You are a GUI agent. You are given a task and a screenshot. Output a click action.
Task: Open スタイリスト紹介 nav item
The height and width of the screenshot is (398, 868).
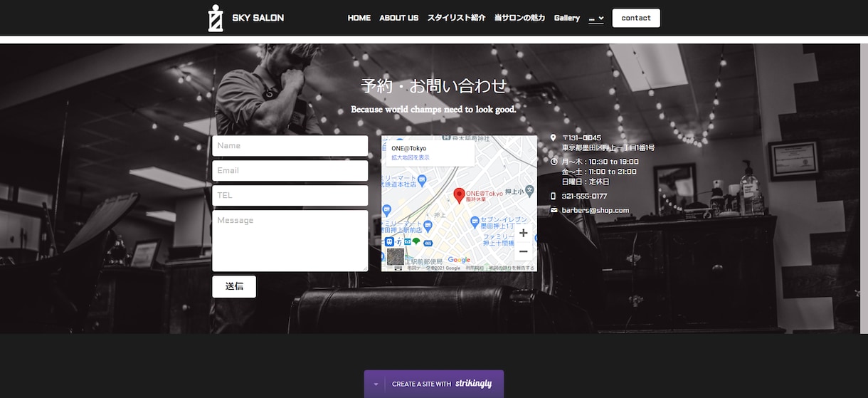click(456, 18)
